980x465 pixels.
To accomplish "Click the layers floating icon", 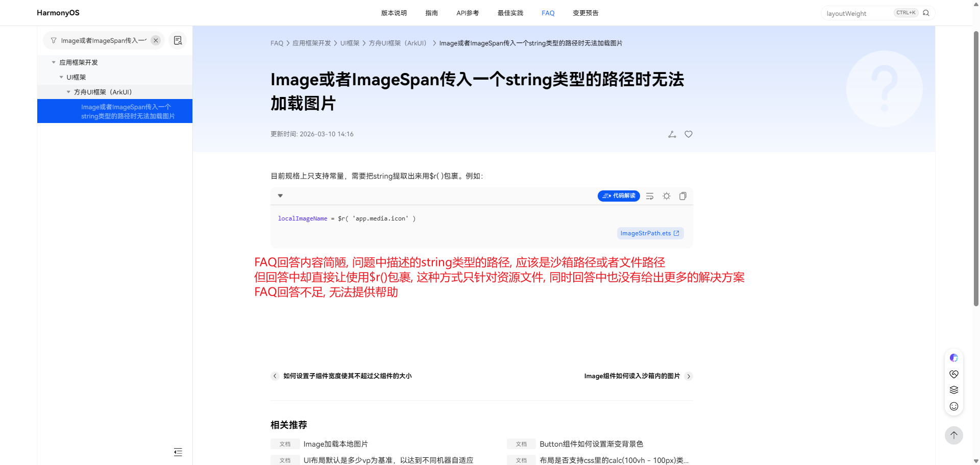I will pos(954,390).
